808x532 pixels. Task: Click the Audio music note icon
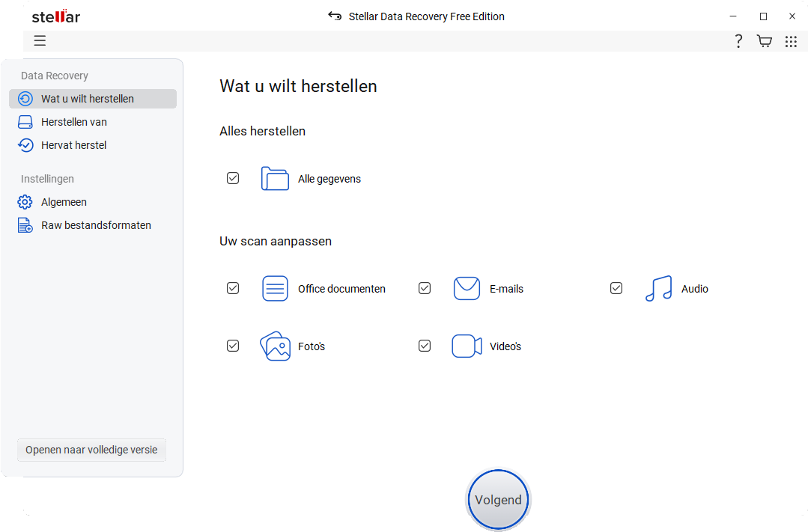tap(658, 288)
